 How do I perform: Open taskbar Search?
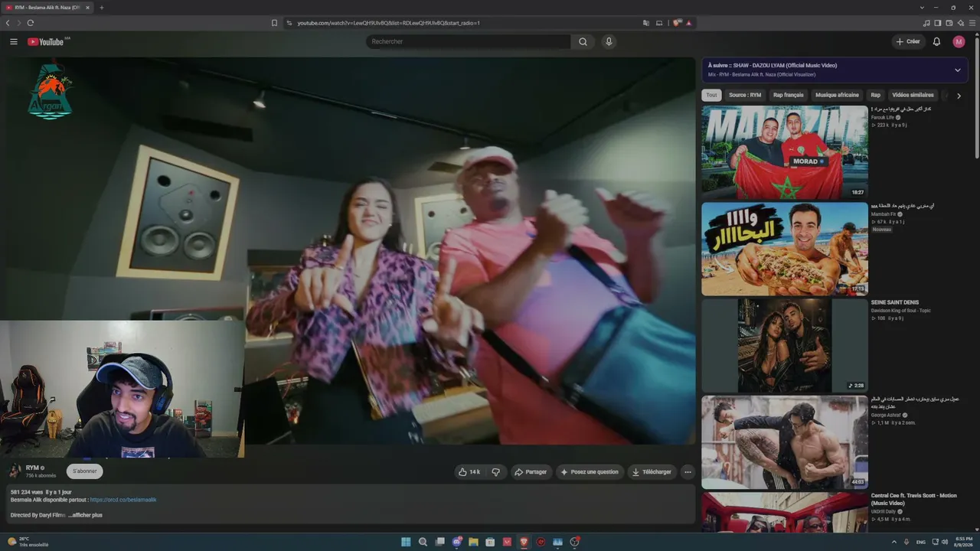[x=423, y=542]
